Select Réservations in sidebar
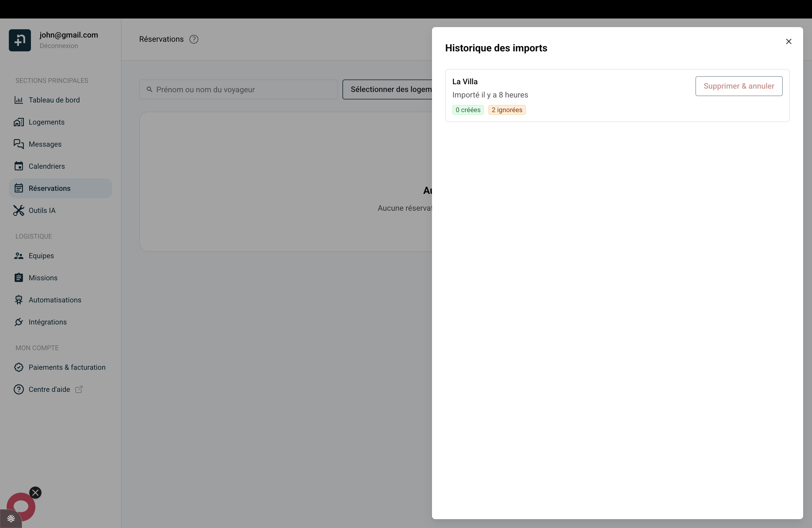812x528 pixels. [x=60, y=188]
